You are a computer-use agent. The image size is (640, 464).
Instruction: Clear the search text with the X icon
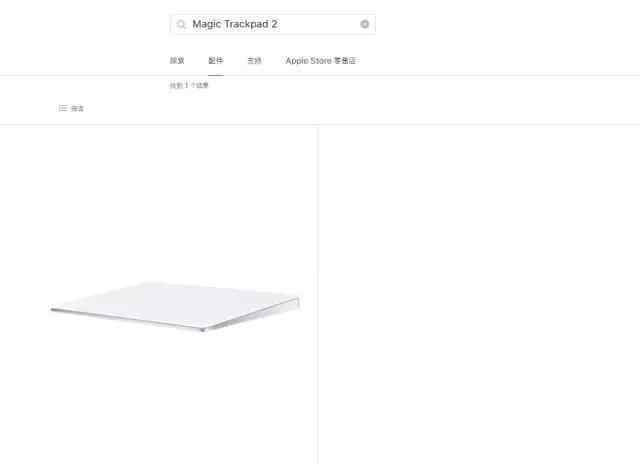tap(364, 24)
